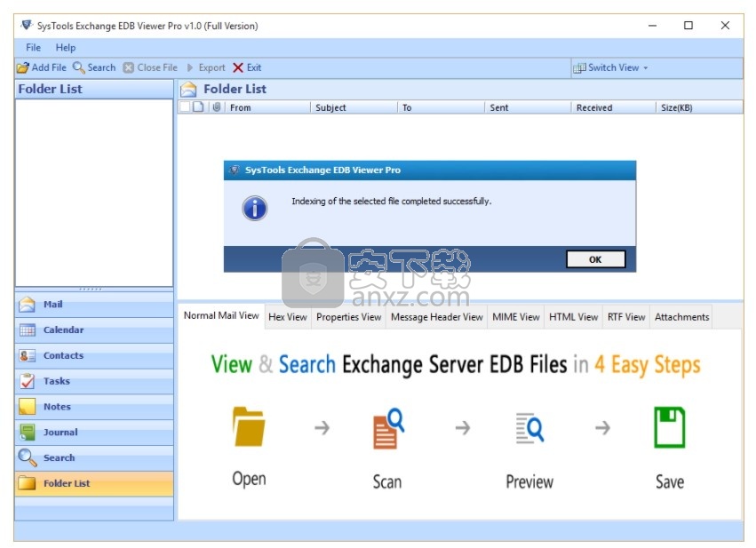
Task: Click the SysTools app icon in title bar
Action: (x=27, y=25)
